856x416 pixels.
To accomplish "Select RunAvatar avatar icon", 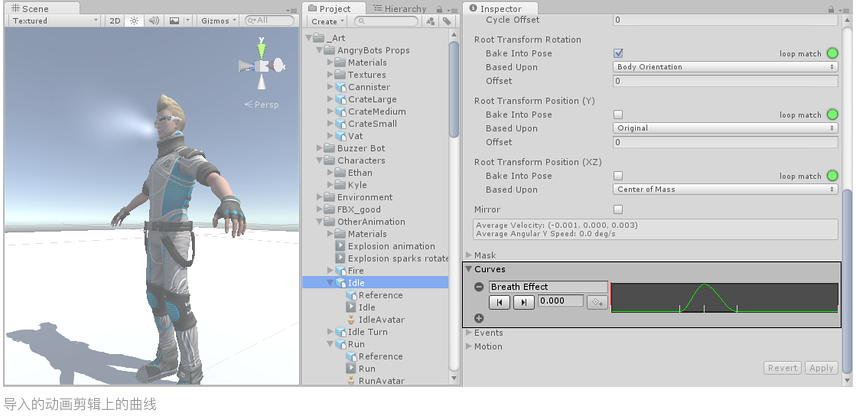I will click(351, 381).
